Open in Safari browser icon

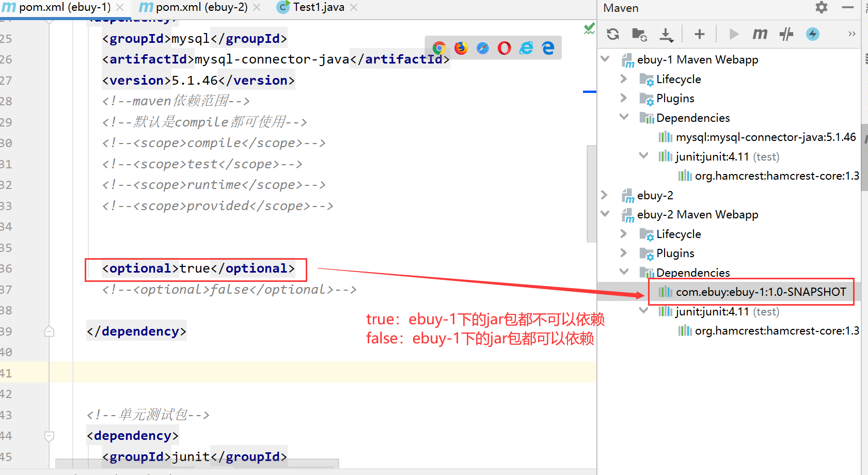pyautogui.click(x=483, y=48)
